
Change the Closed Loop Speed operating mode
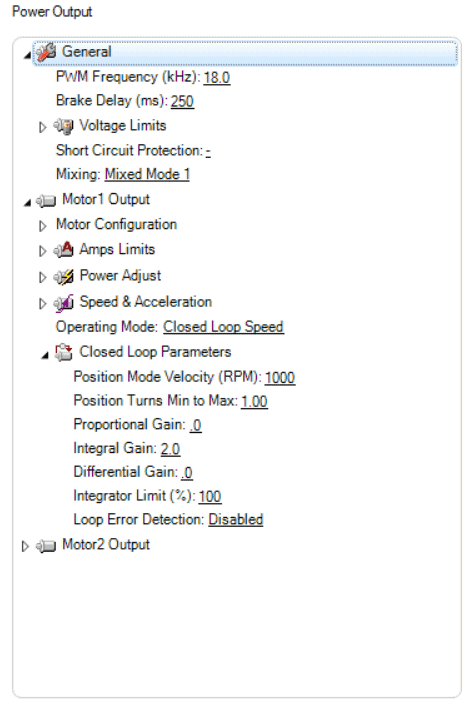(223, 327)
